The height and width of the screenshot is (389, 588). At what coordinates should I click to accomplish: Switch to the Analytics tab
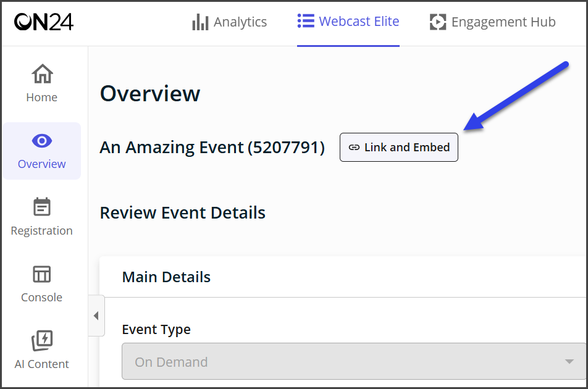point(230,22)
